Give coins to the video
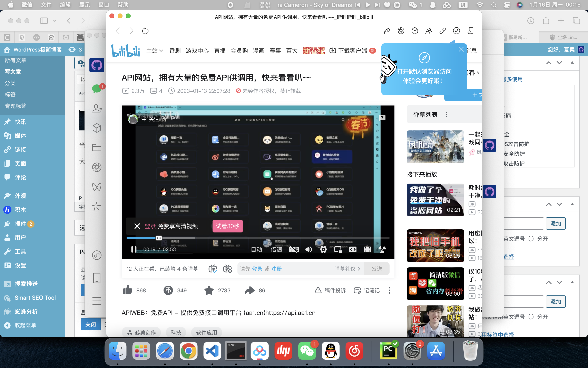The width and height of the screenshot is (588, 368). pos(168,290)
